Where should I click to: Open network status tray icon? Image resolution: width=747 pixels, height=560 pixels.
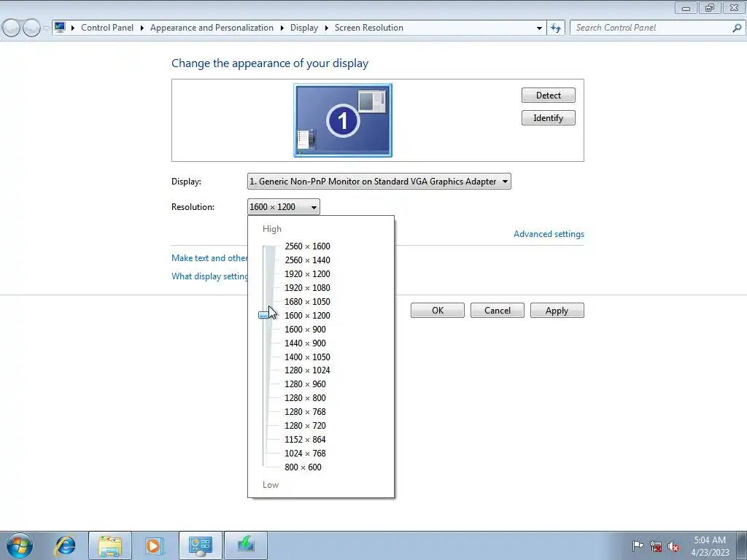656,546
